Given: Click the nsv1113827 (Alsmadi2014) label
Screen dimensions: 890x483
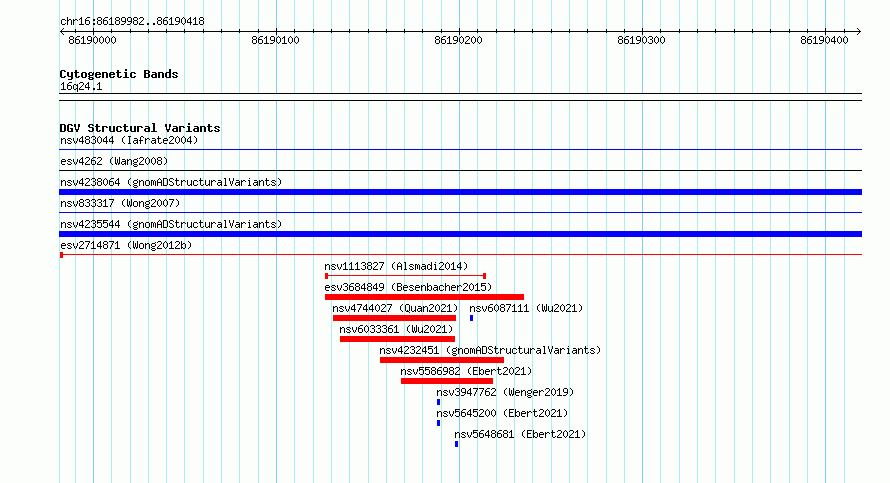Looking at the screenshot, I should pyautogui.click(x=396, y=266).
